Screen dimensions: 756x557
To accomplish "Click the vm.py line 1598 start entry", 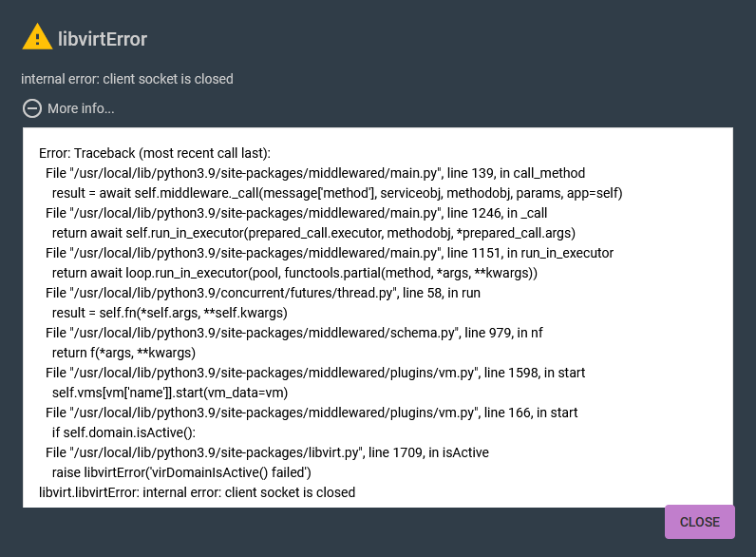I will (x=315, y=373).
